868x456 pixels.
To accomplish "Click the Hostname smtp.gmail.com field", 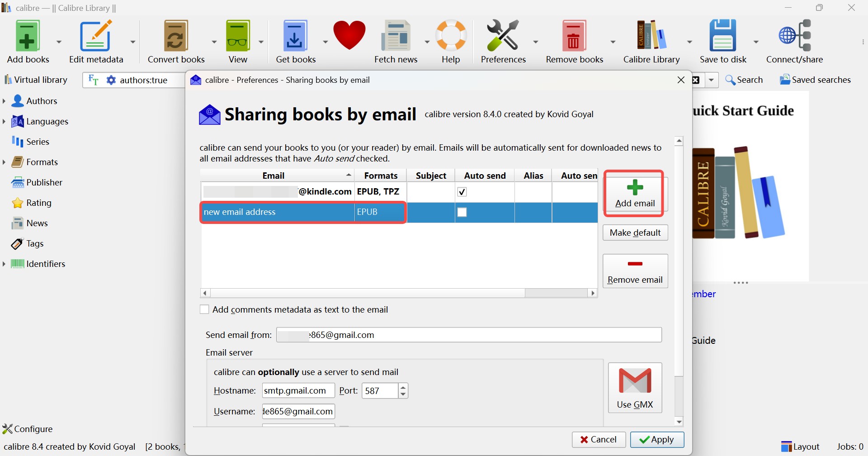I will click(x=298, y=391).
